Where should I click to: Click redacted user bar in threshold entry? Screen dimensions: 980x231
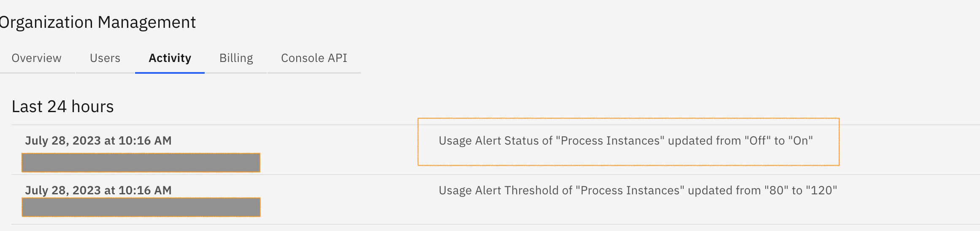click(141, 207)
